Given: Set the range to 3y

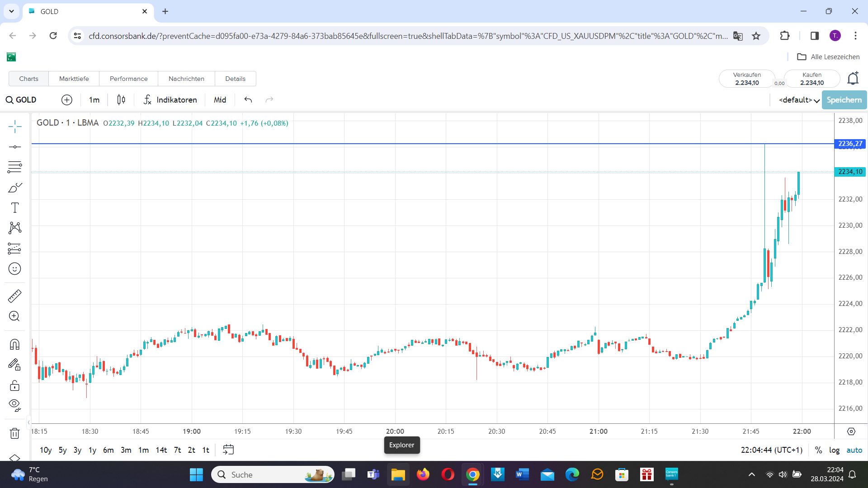Looking at the screenshot, I should point(78,450).
